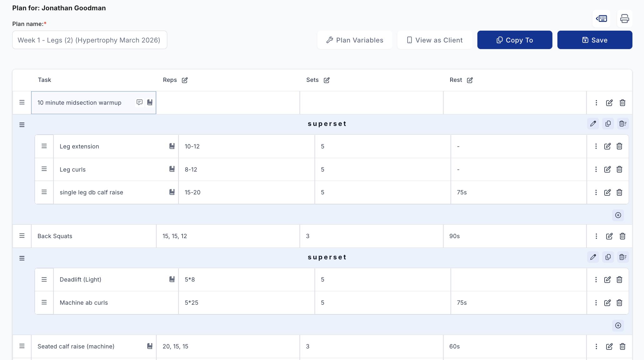Rename the second superset with pencil

click(x=593, y=257)
